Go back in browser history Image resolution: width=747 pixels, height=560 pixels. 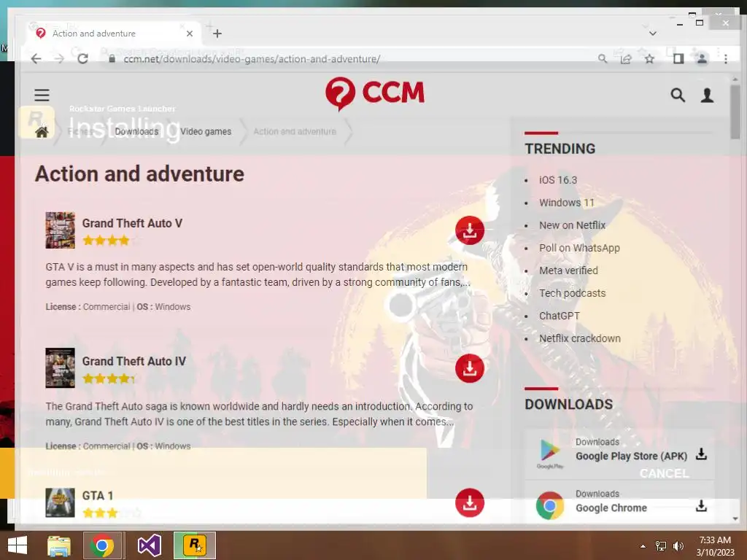tap(36, 58)
